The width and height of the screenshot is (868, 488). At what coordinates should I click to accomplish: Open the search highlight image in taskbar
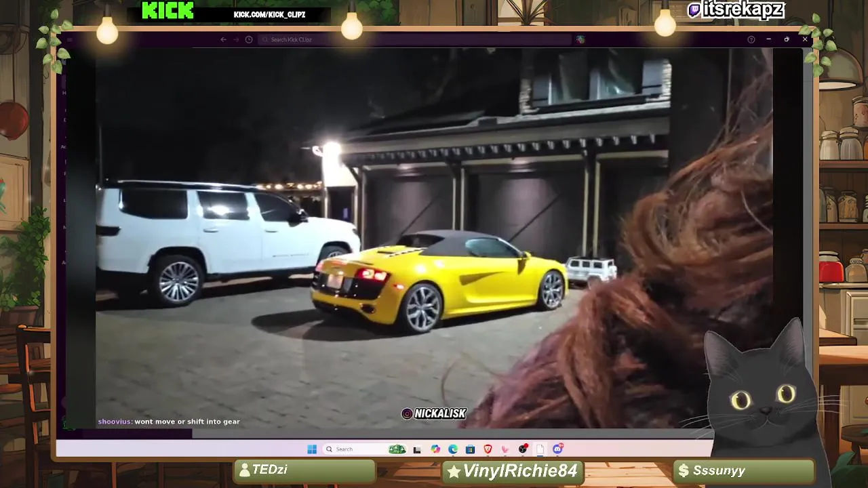(x=397, y=449)
